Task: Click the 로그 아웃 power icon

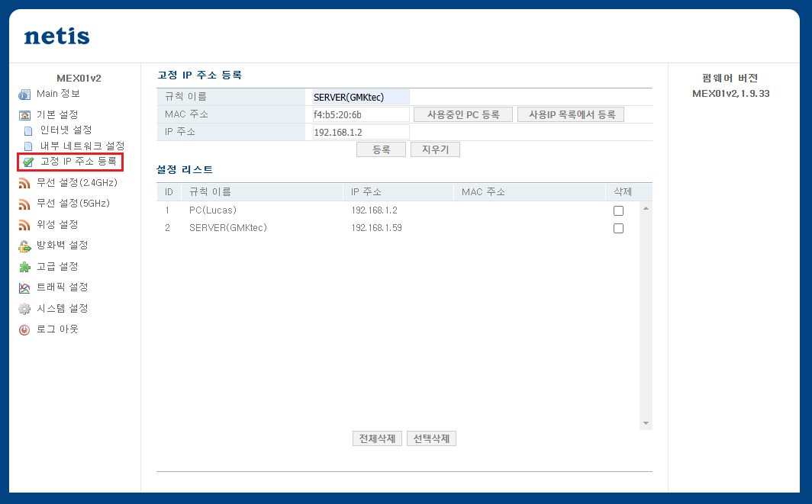Action: [24, 329]
